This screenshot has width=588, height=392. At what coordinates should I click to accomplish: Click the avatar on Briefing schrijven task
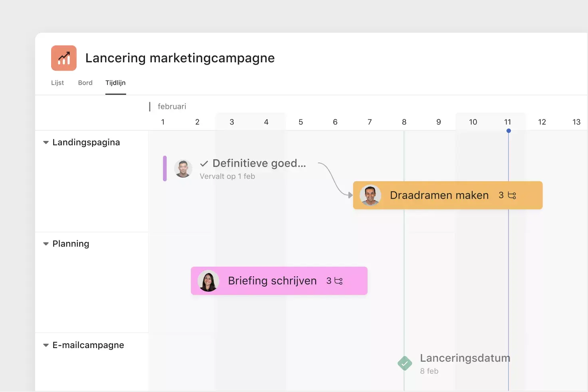tap(208, 281)
